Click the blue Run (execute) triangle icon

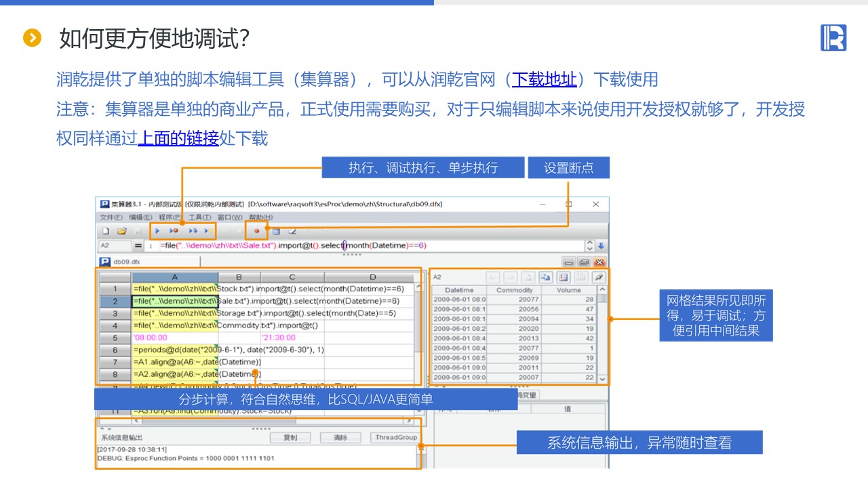tap(157, 231)
